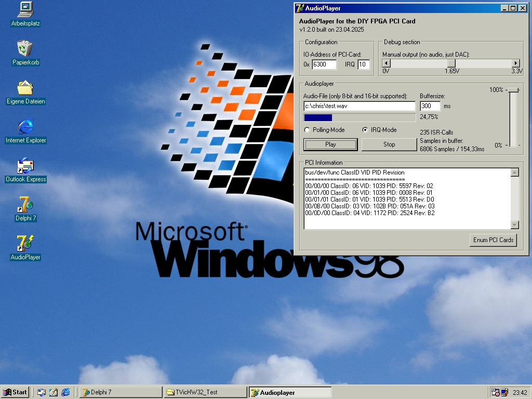Click the 24,75% progress percentage text
This screenshot has height=399, width=532.
pyautogui.click(x=429, y=117)
